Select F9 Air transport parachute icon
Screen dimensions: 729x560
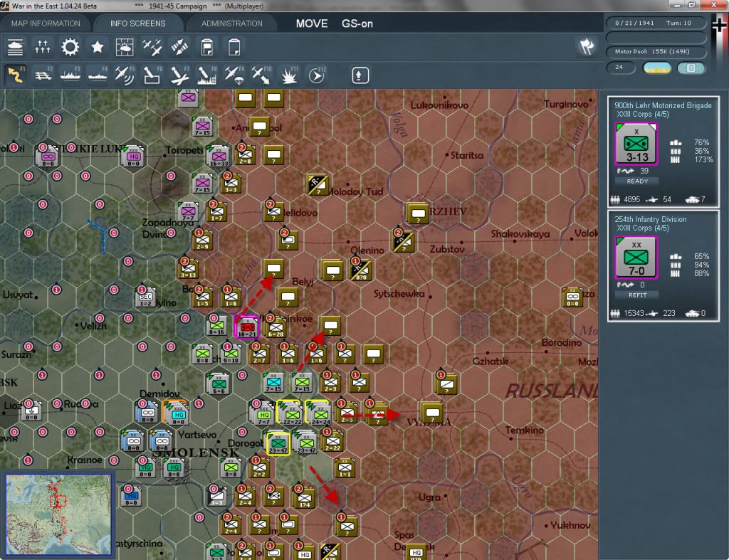coord(234,75)
